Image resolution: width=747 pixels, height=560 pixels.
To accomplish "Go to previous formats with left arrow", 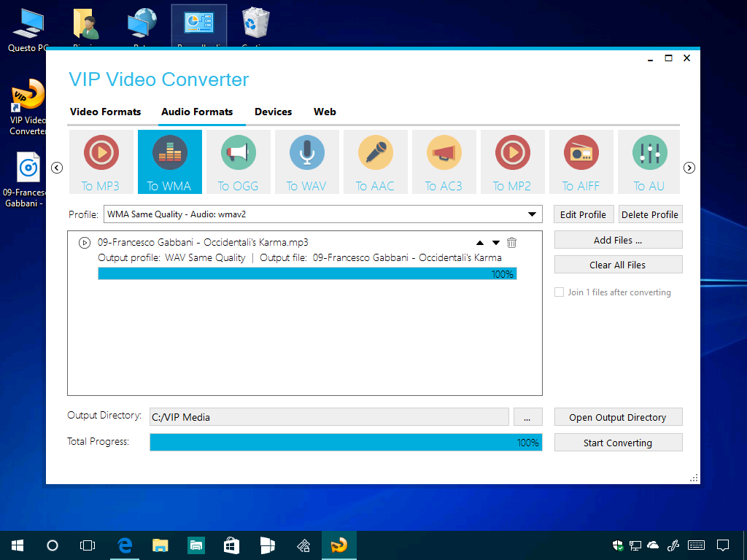I will click(x=57, y=168).
